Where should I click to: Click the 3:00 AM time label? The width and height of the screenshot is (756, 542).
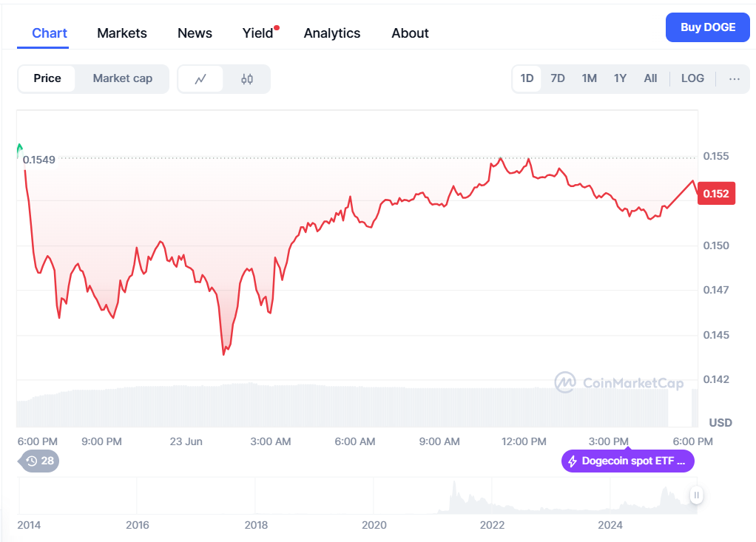tap(271, 441)
